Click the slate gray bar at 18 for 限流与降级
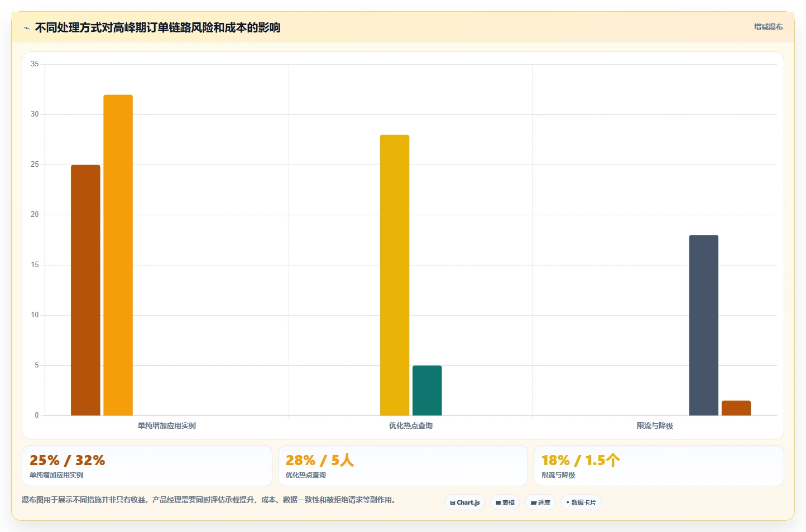Screen dimensions: 806x532 703,325
